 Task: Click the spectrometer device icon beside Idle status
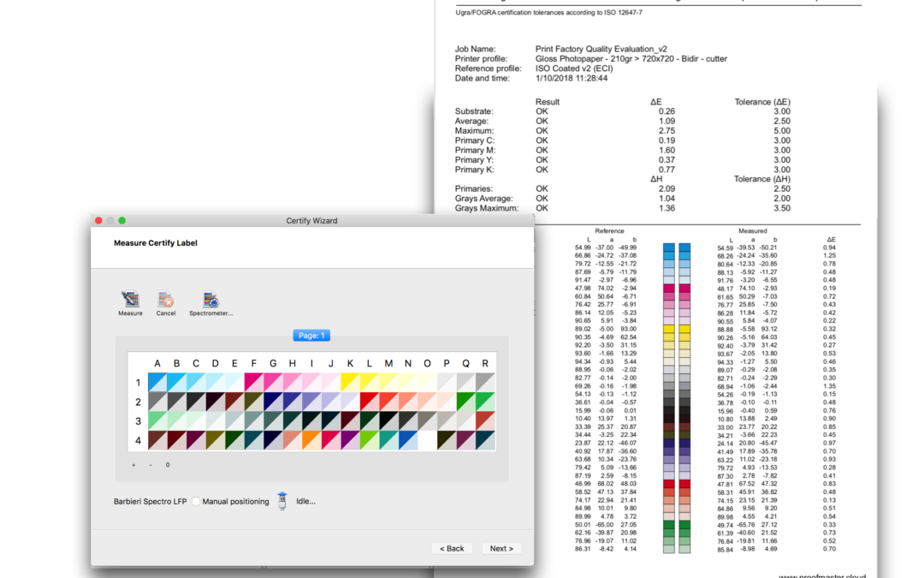click(x=281, y=500)
